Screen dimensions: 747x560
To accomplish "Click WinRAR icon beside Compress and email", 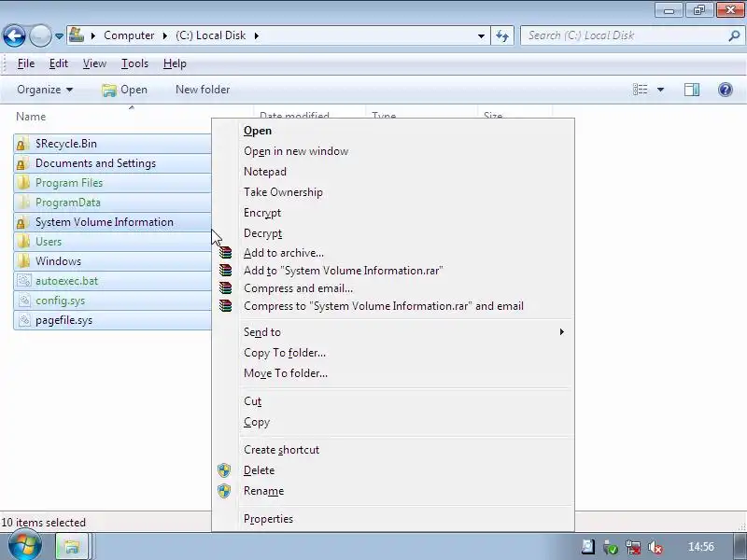I will [x=225, y=288].
